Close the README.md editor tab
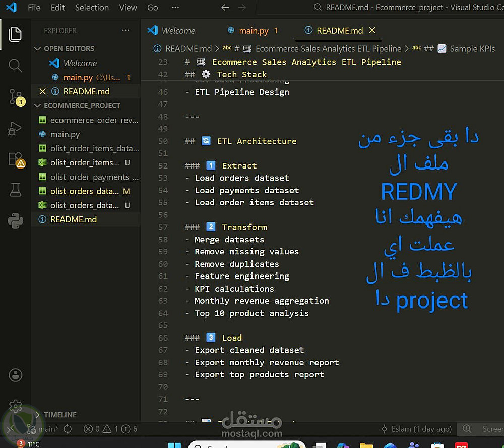 point(372,30)
